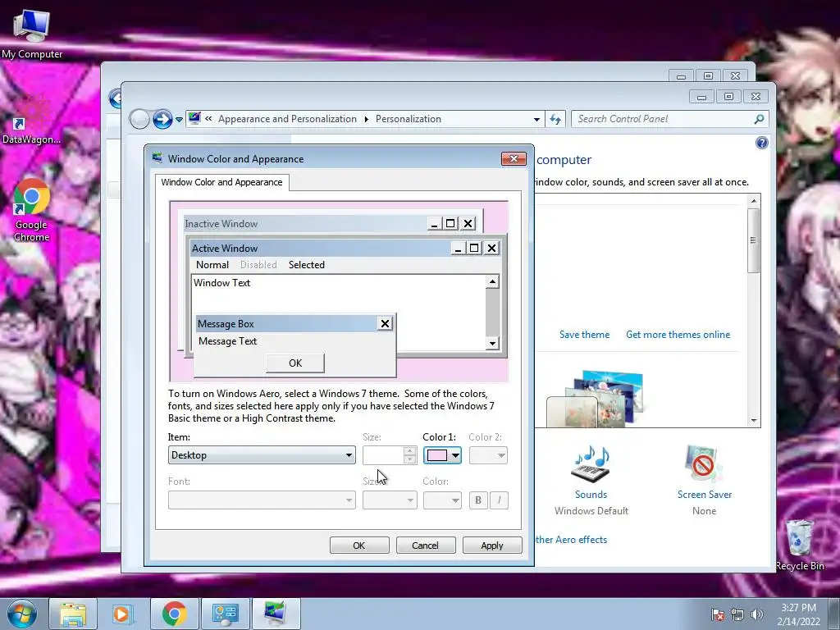The width and height of the screenshot is (840, 630).
Task: Apply the appearance changes
Action: click(492, 546)
